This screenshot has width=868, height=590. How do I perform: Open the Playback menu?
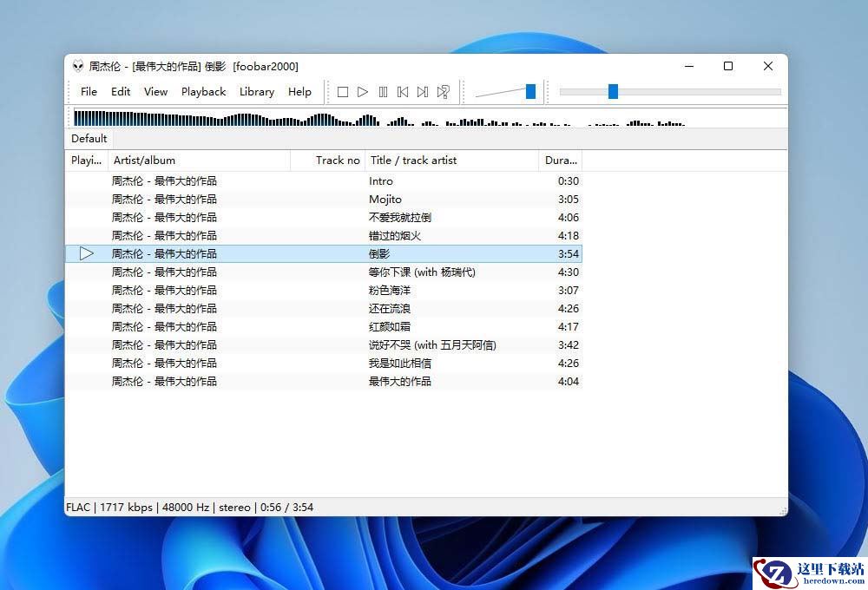203,92
